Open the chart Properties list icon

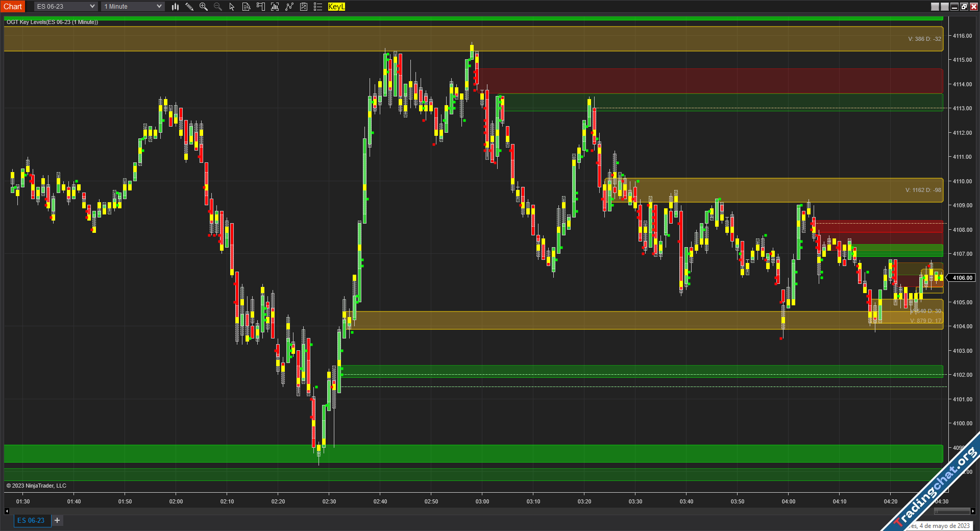click(x=318, y=7)
